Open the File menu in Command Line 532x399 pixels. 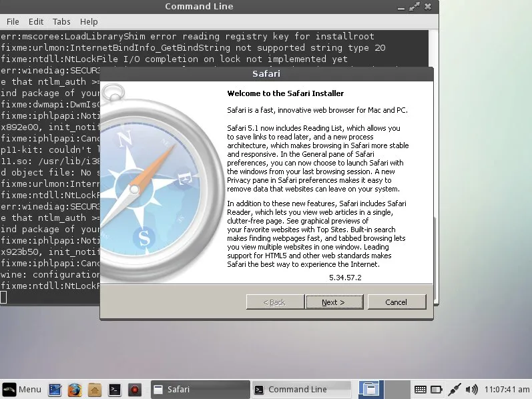click(13, 21)
